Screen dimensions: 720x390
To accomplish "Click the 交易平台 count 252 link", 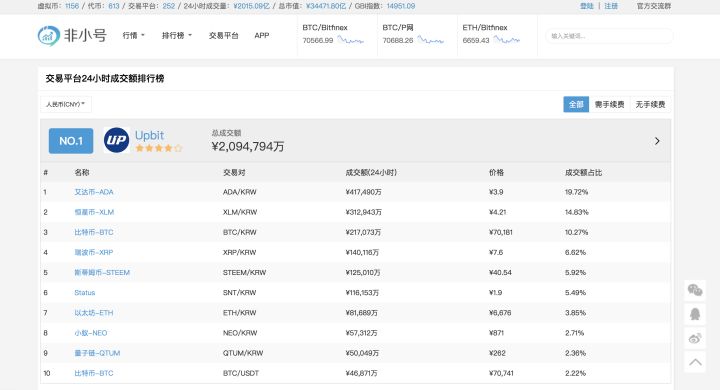I will point(169,6).
